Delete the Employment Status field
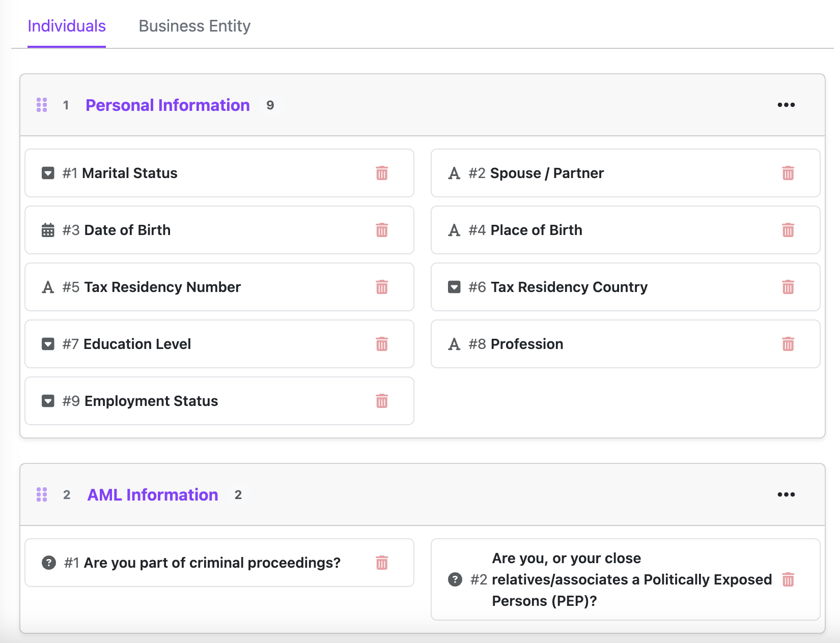The image size is (840, 643). click(382, 401)
